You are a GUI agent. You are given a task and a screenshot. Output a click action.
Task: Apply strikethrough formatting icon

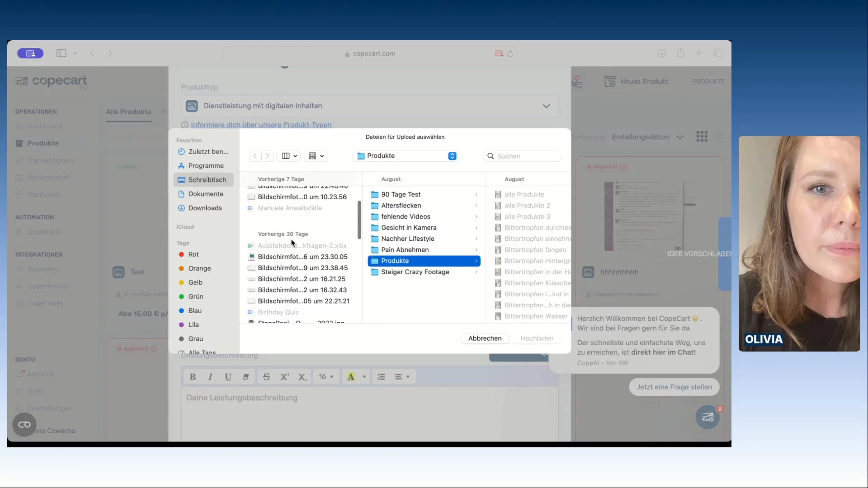(x=266, y=377)
